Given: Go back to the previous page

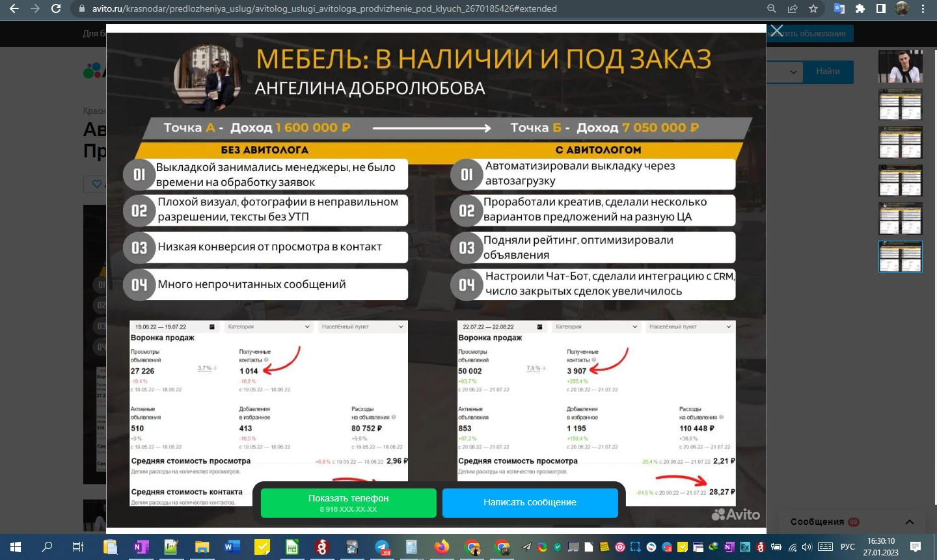Looking at the screenshot, I should 14,9.
